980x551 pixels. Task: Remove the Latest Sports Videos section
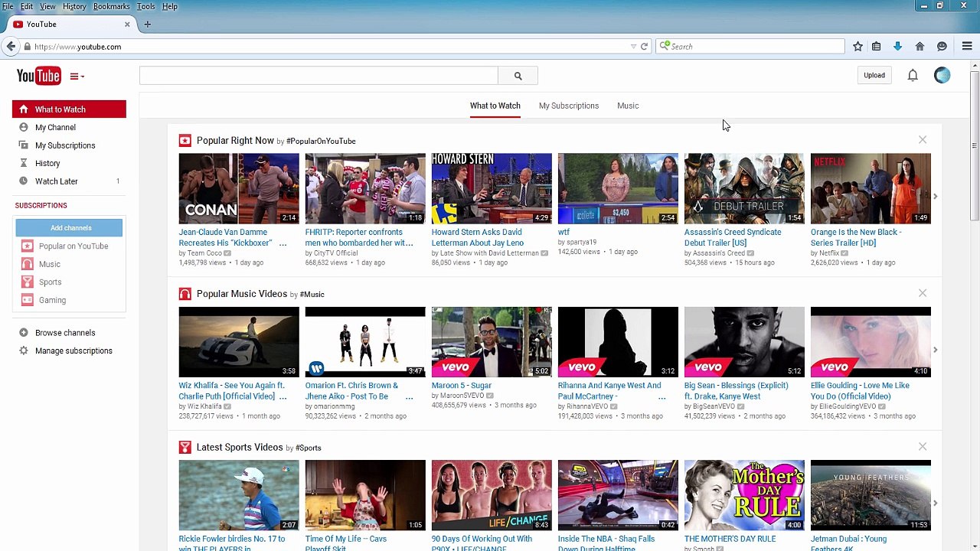[923, 446]
